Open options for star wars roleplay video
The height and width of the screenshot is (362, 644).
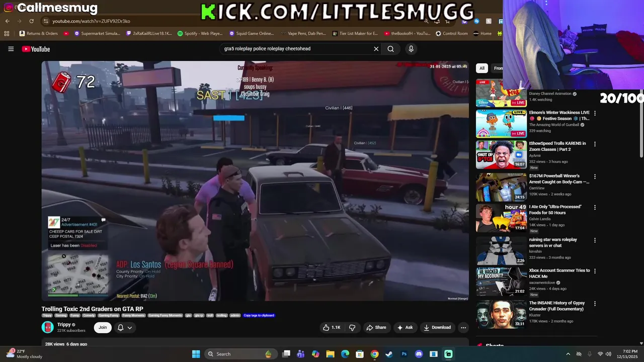(595, 240)
